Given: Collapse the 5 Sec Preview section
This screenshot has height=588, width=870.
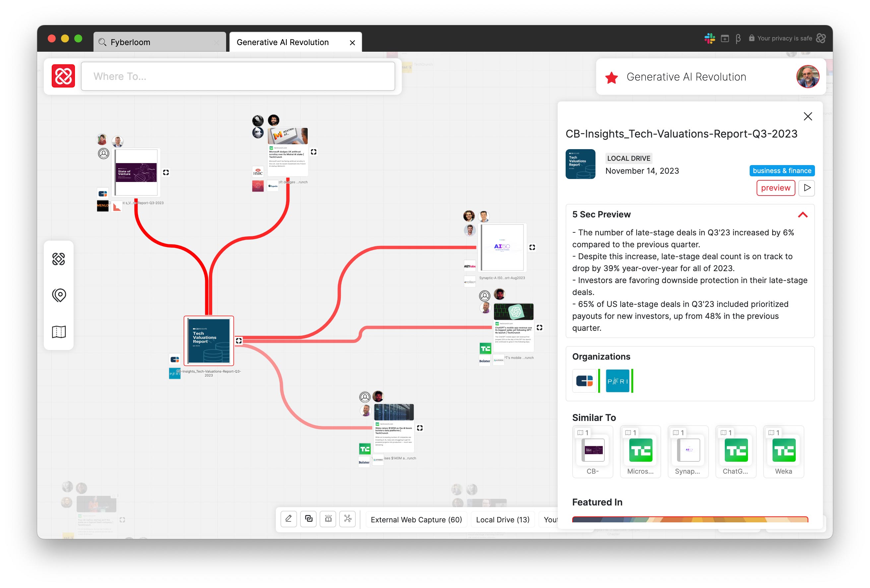Looking at the screenshot, I should [803, 215].
